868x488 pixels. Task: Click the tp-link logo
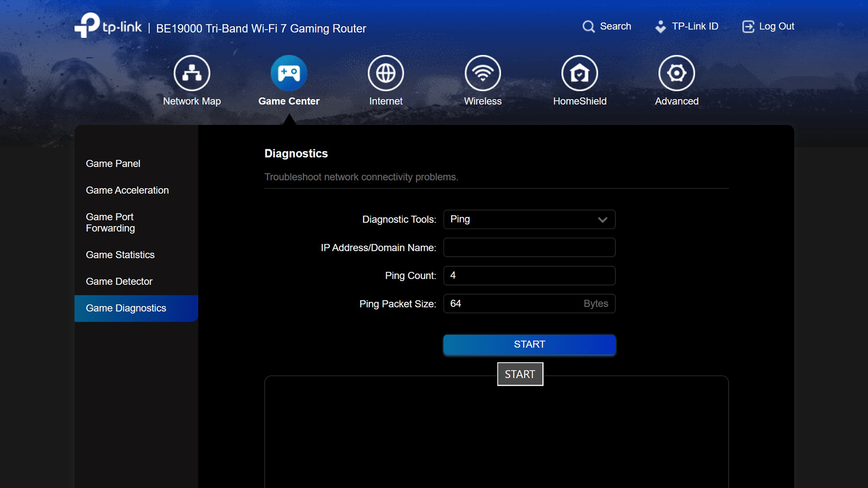(108, 26)
